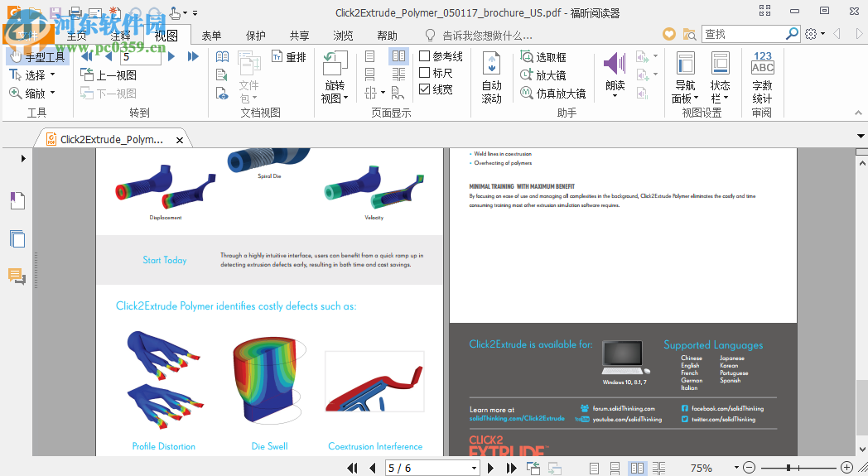868x476 pixels.
Task: Activate the Marquee (选取框) tool
Action: pyautogui.click(x=543, y=57)
